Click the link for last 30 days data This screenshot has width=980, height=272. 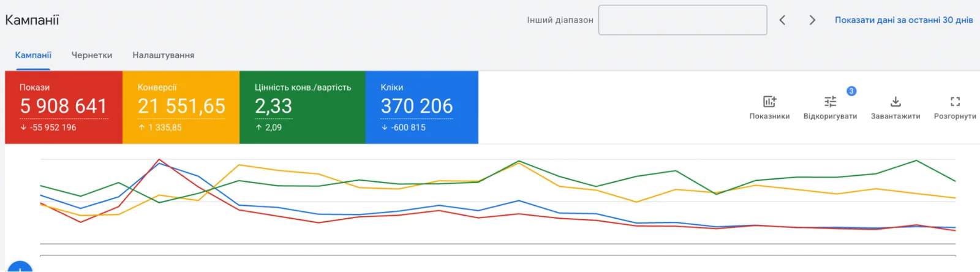903,20
